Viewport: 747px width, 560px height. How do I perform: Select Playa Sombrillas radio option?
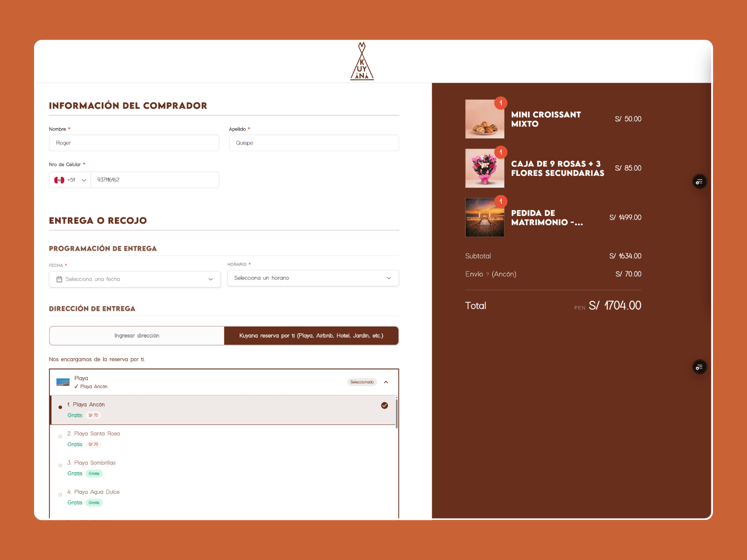[60, 465]
